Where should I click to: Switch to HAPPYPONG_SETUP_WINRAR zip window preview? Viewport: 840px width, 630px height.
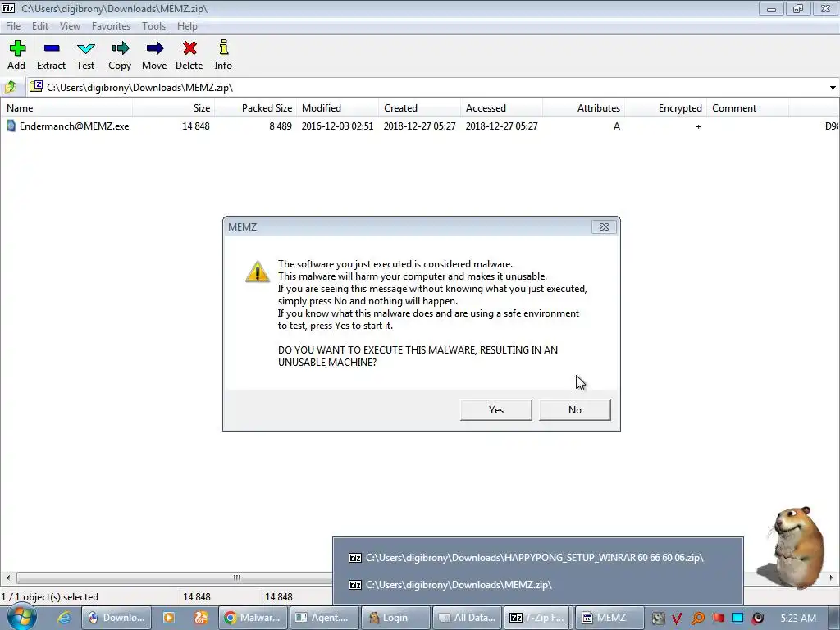538,558
